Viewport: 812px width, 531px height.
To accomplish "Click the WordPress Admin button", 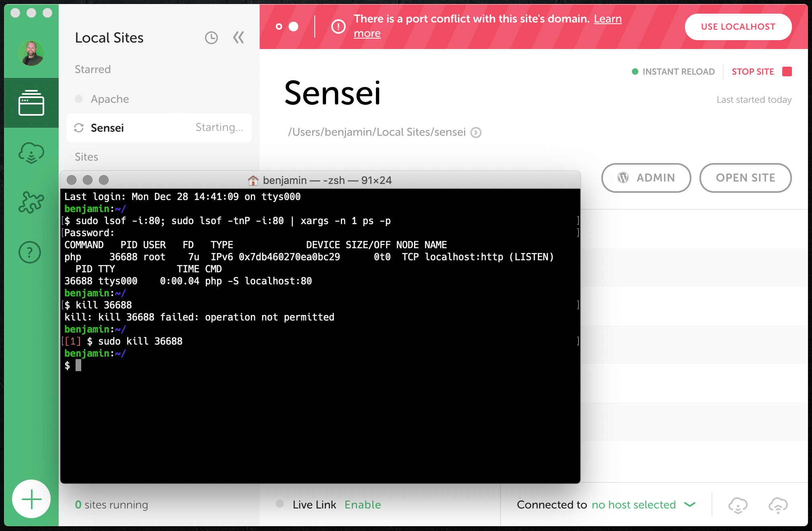I will click(646, 178).
